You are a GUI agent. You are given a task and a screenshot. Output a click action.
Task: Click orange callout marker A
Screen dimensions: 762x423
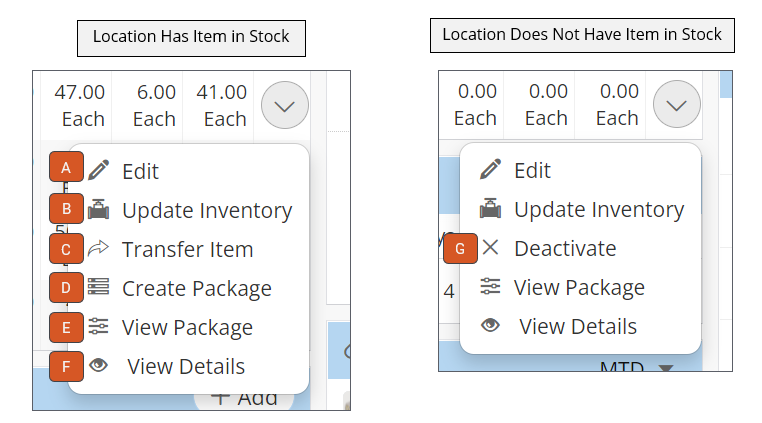66,167
